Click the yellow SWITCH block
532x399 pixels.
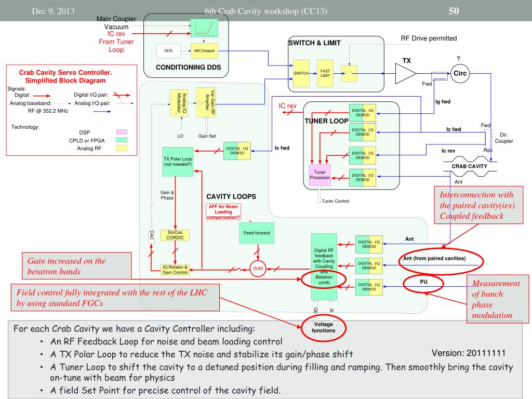click(301, 73)
